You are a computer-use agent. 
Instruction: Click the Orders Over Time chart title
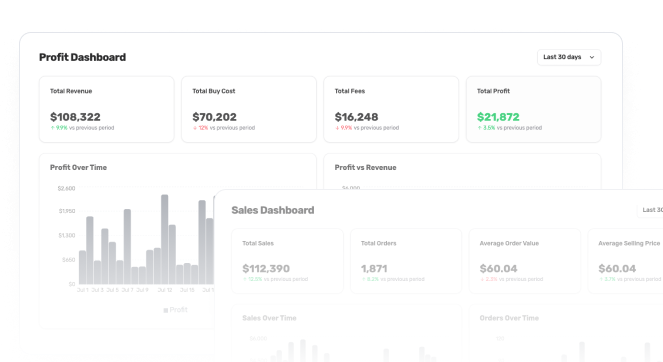point(509,318)
